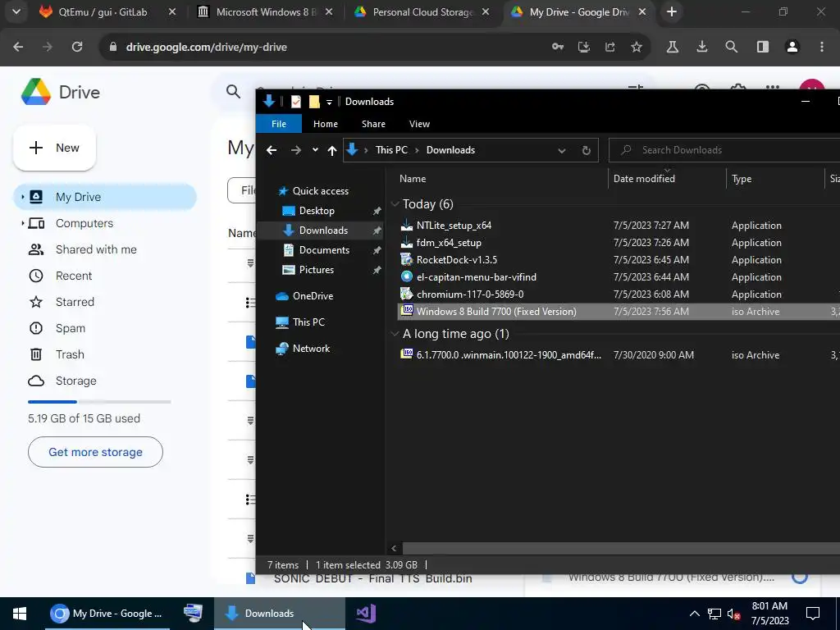Image resolution: width=840 pixels, height=630 pixels.
Task: Select Desktop in Explorer navigation pane
Action: (317, 211)
